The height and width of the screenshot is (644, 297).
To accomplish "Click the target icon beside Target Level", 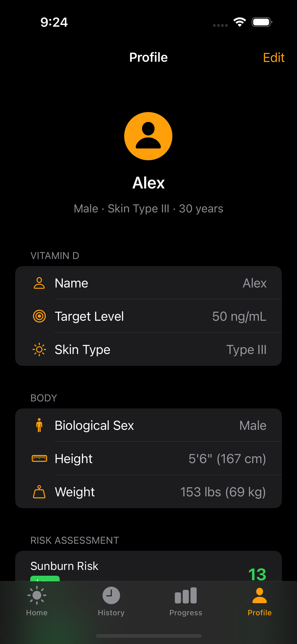I will click(39, 316).
